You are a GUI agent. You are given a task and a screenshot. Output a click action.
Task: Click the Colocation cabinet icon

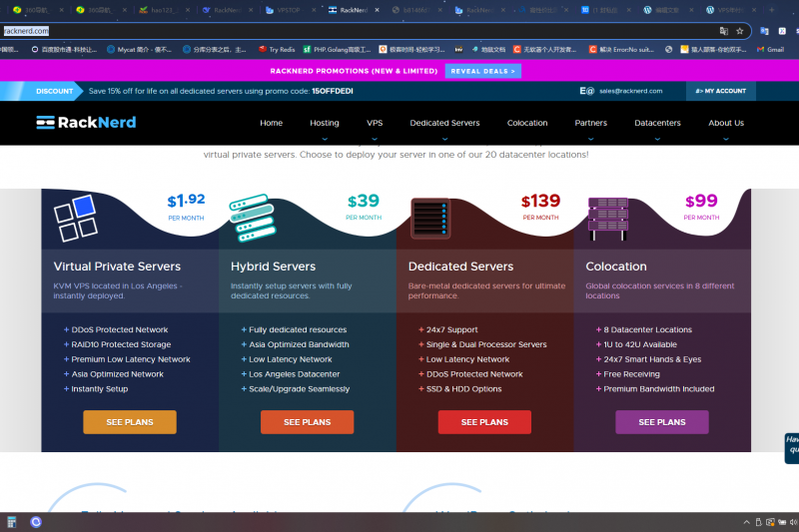(607, 219)
